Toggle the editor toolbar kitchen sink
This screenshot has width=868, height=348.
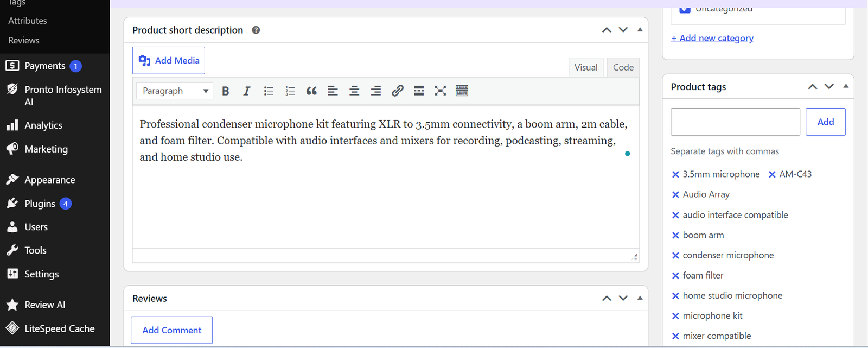(462, 91)
